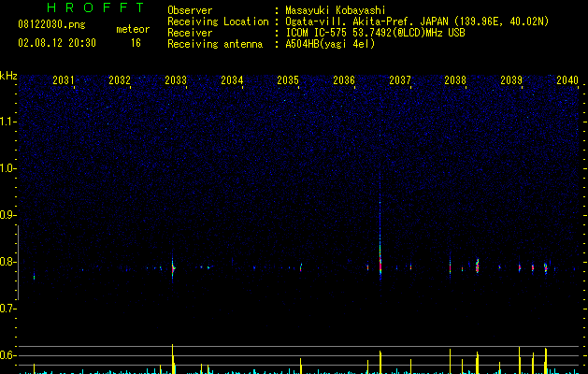Click the Receiver ICOM IC-575 line

[x=375, y=33]
